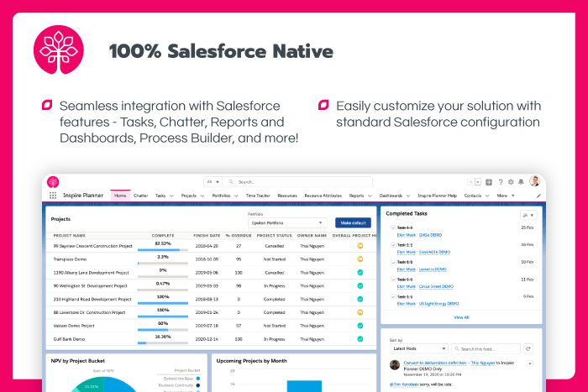Toggle the checkbox for the 11-Feb task
The height and width of the screenshot is (392, 588).
coord(393,280)
